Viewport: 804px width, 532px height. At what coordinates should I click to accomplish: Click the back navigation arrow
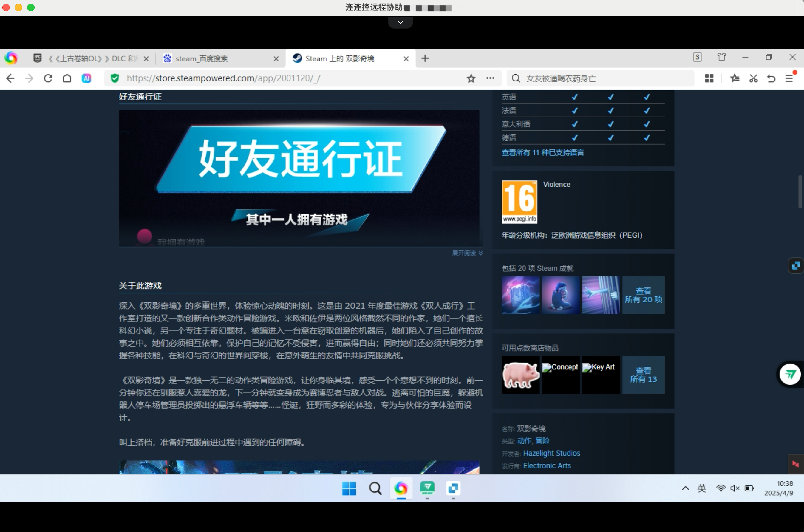[10, 78]
